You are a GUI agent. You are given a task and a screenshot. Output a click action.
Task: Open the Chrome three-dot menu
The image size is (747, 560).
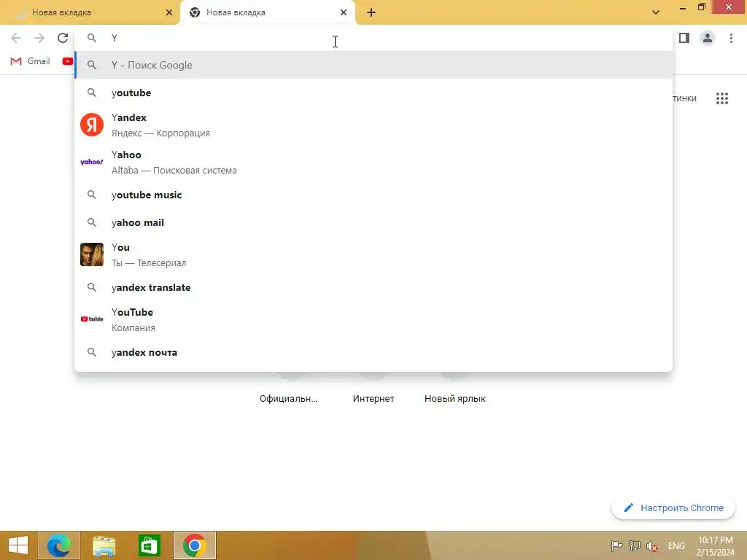click(x=731, y=38)
